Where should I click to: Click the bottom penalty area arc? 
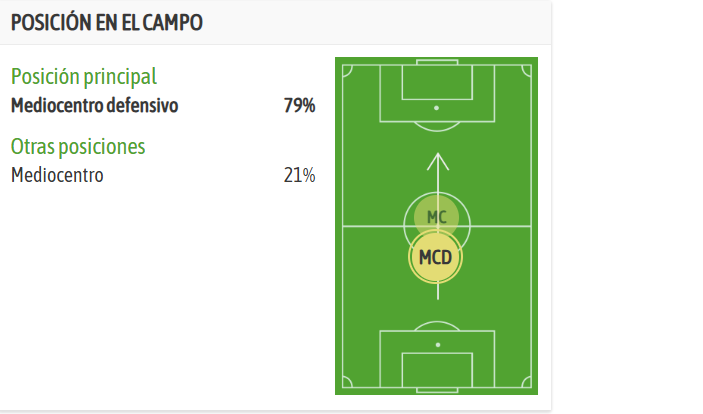tap(437, 326)
